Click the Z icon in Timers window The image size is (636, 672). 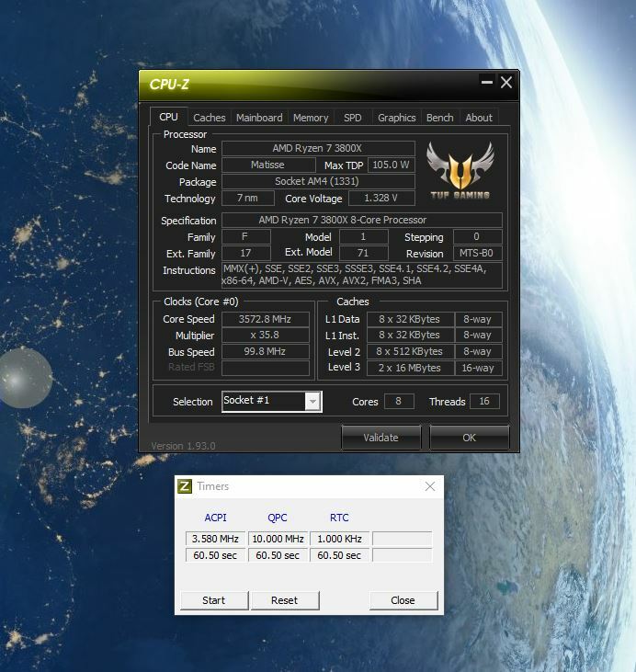pyautogui.click(x=185, y=486)
